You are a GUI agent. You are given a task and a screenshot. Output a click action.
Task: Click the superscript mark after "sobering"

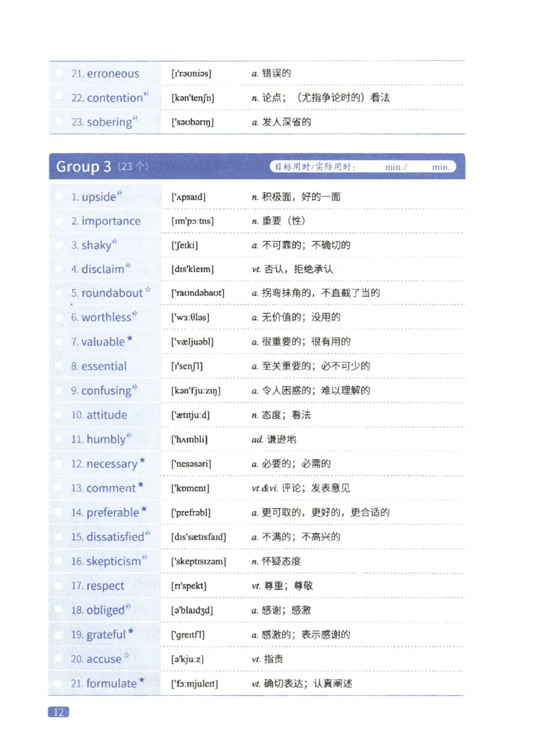(x=136, y=118)
